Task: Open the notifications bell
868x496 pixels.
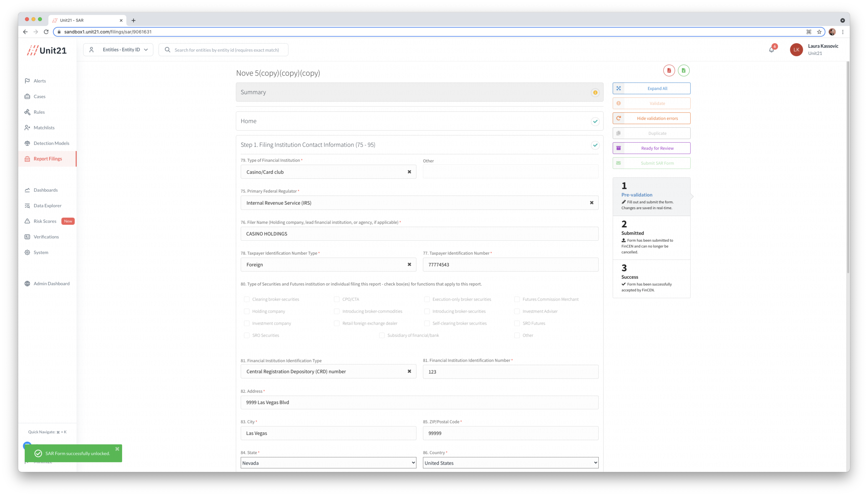Action: (x=771, y=50)
